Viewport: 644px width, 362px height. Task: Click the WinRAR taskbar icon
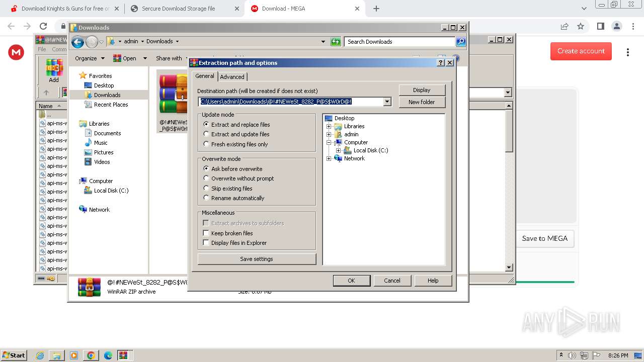pyautogui.click(x=123, y=355)
